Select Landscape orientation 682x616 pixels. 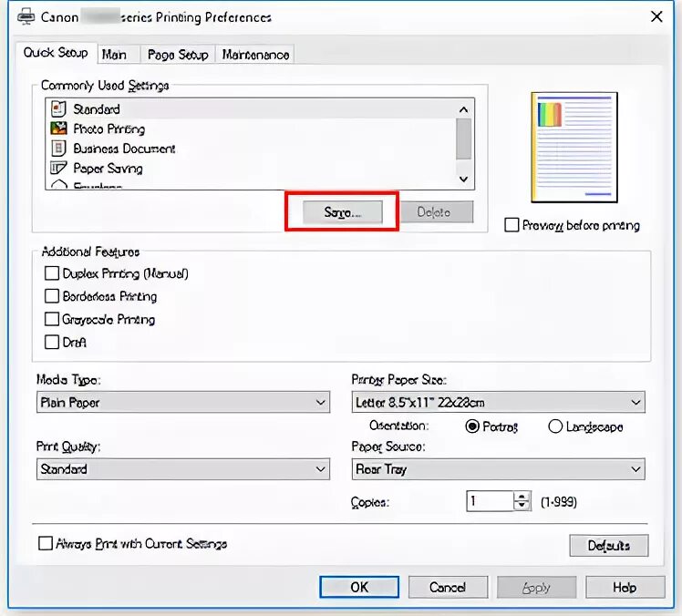click(555, 426)
